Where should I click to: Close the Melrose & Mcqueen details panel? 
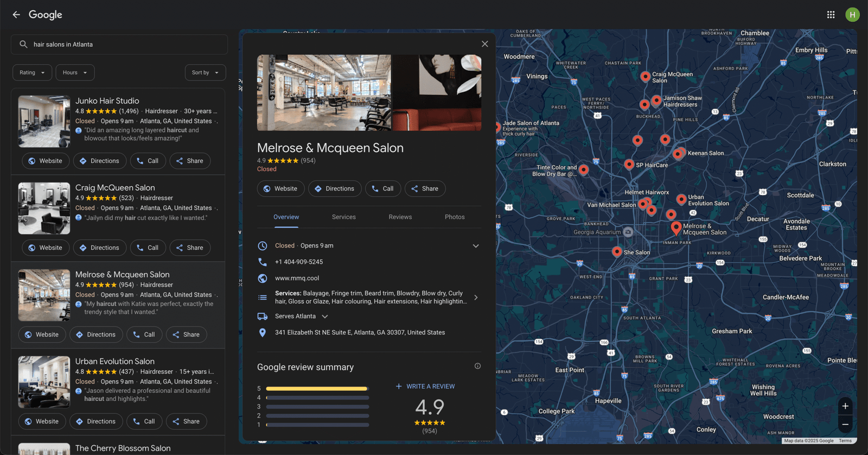tap(484, 44)
